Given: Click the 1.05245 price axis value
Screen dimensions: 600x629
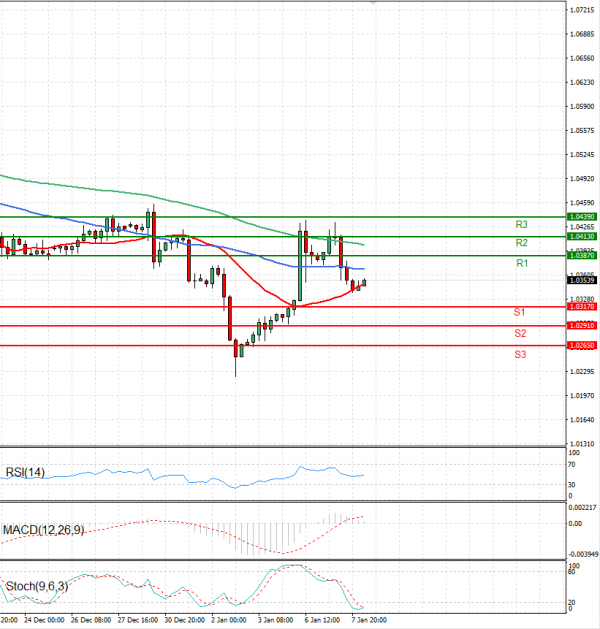Looking at the screenshot, I should (x=582, y=154).
